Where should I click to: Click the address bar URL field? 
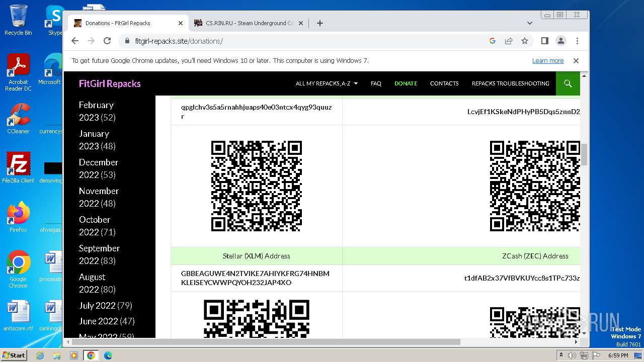(x=302, y=41)
